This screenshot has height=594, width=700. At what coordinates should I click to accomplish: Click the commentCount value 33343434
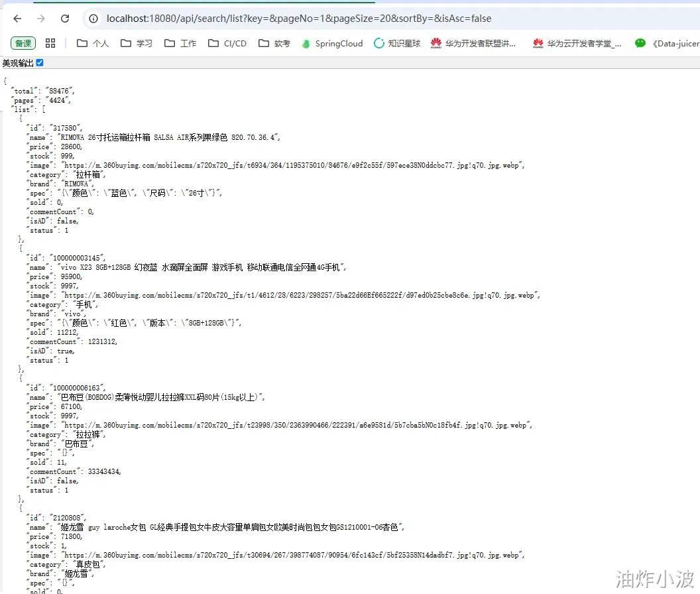click(x=104, y=471)
